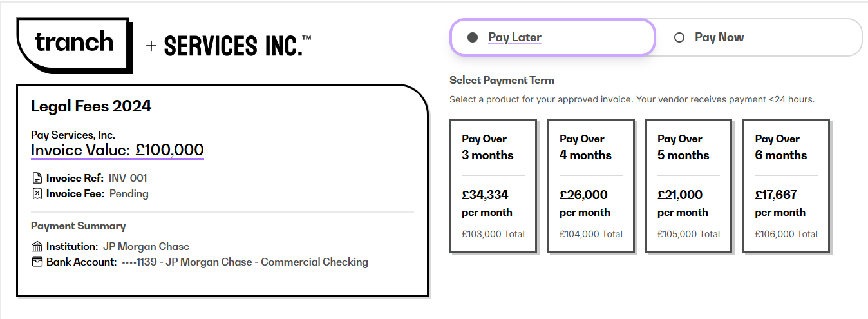The width and height of the screenshot is (868, 319).
Task: Click the Bank Account archive icon
Action: pos(37,262)
